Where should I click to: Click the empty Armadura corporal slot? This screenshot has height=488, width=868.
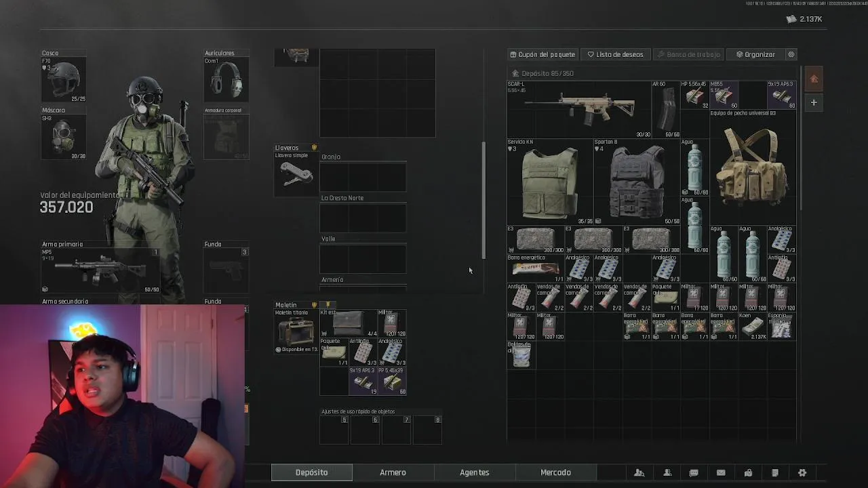tap(226, 137)
